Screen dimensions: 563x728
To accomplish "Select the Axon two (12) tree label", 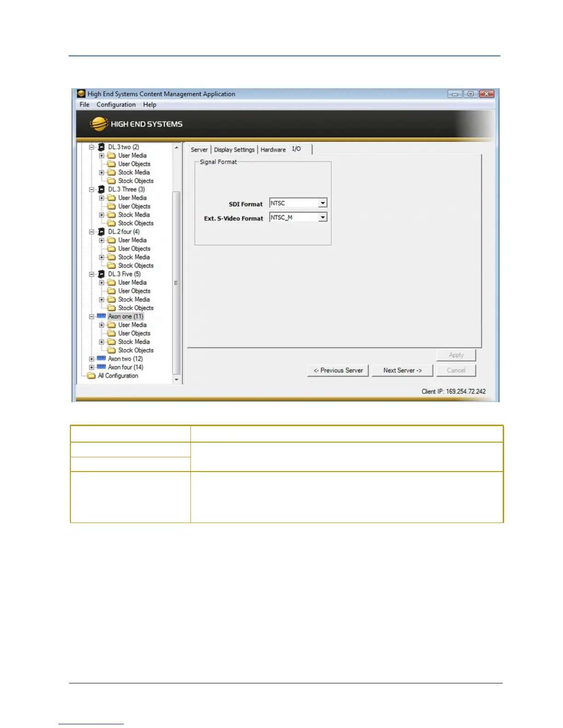I will pos(125,359).
